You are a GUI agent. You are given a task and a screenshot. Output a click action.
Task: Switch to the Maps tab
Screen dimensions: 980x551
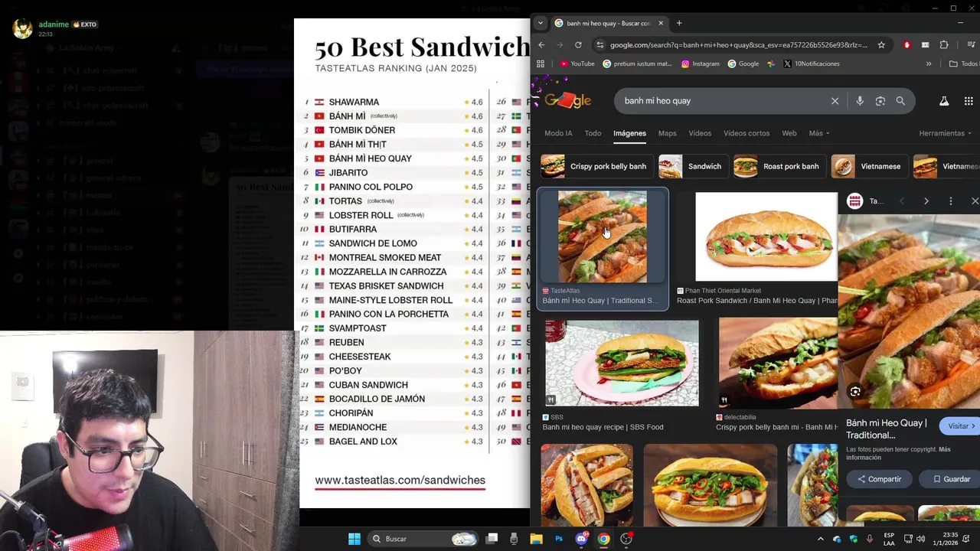[x=667, y=133]
